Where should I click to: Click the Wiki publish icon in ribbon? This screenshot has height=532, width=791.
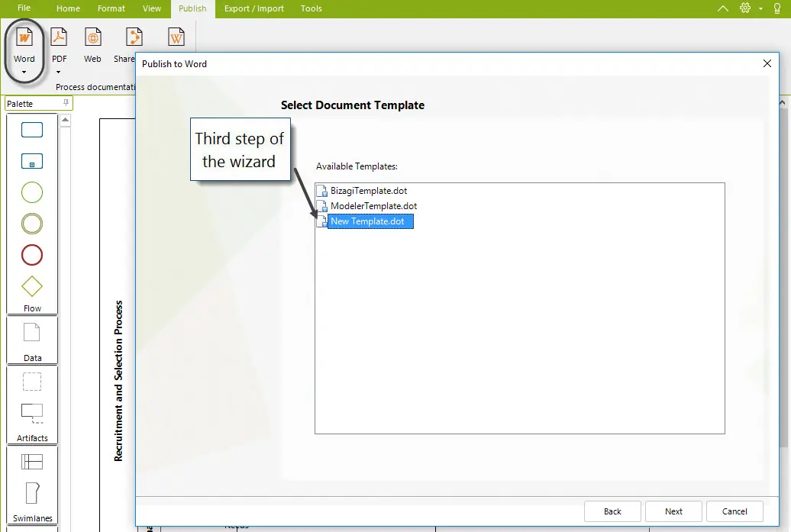point(176,38)
